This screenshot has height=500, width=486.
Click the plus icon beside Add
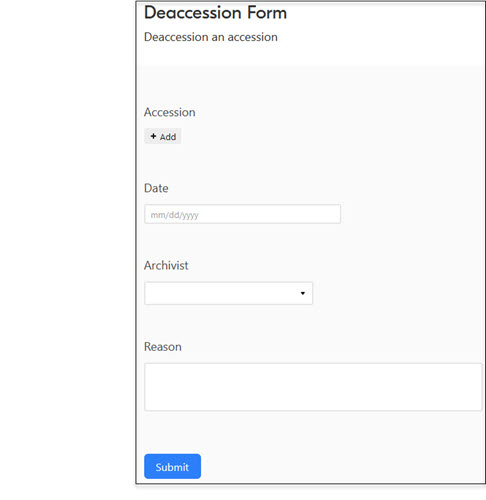pyautogui.click(x=153, y=136)
